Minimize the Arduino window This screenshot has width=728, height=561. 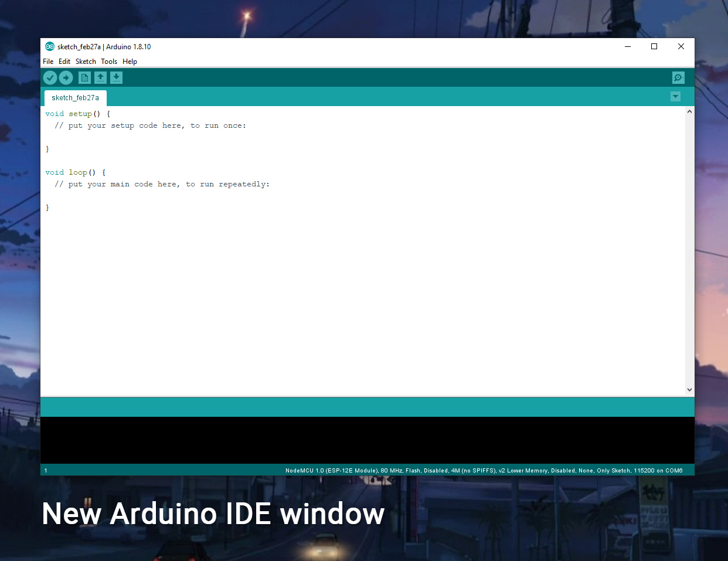pos(628,46)
